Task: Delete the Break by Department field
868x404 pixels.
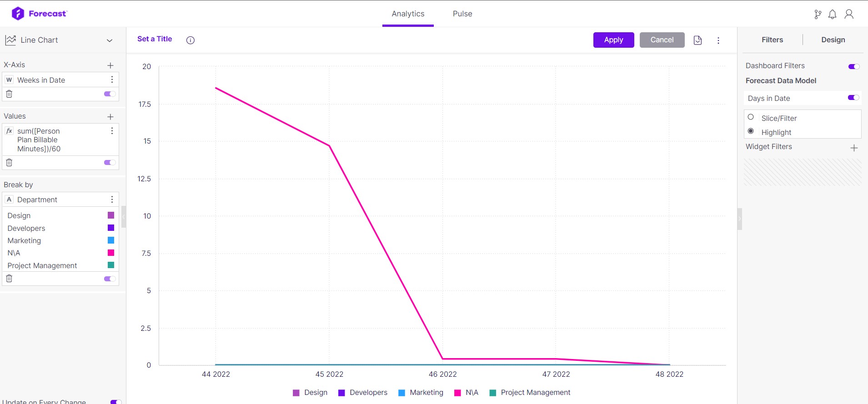Action: [9, 279]
